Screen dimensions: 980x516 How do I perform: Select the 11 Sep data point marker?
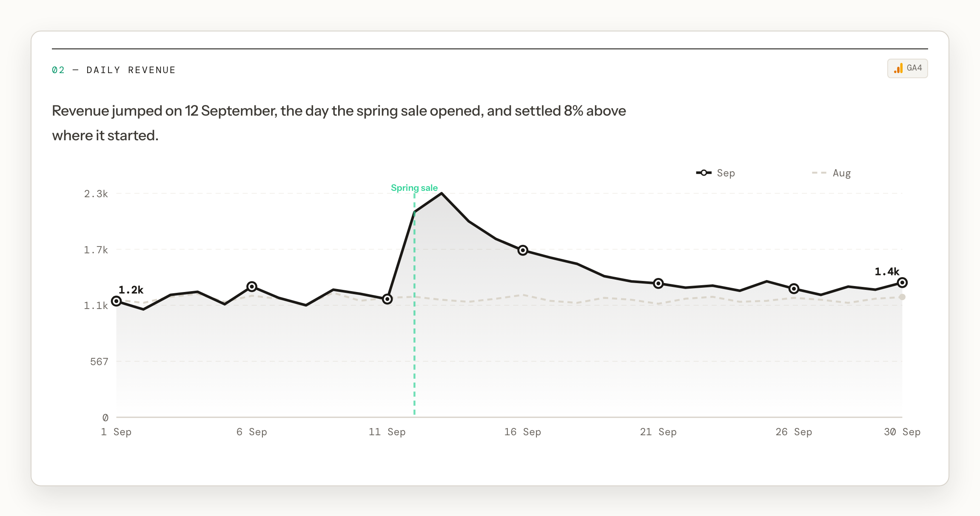click(387, 299)
